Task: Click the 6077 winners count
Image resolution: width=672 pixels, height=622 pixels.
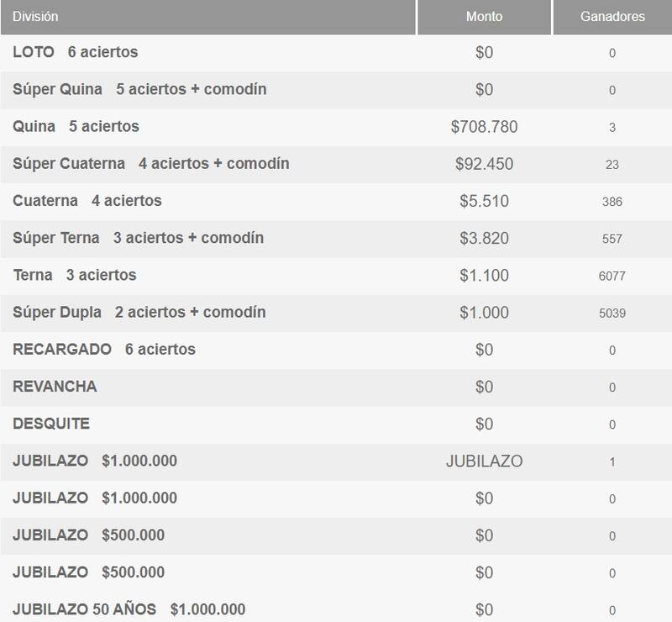Action: (612, 276)
